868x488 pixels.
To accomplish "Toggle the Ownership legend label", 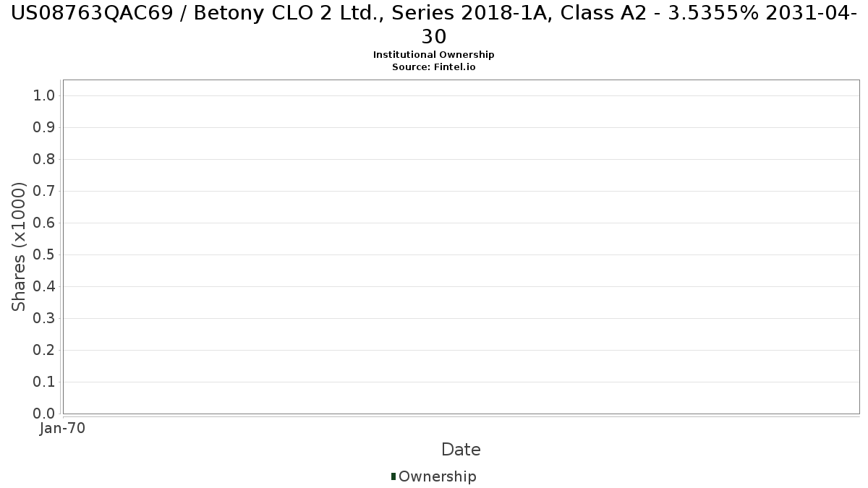I will [438, 476].
